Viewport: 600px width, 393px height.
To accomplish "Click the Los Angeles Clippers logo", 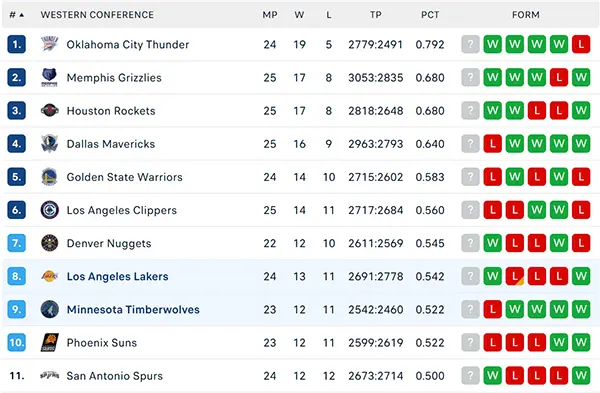I will point(50,210).
